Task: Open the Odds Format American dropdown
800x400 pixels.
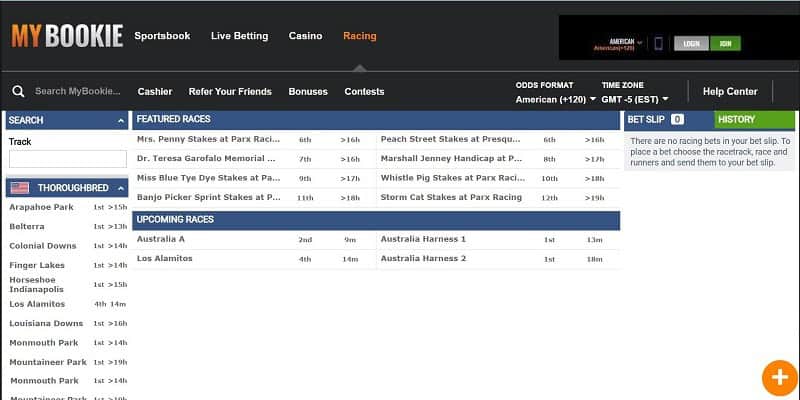Action: pyautogui.click(x=556, y=99)
